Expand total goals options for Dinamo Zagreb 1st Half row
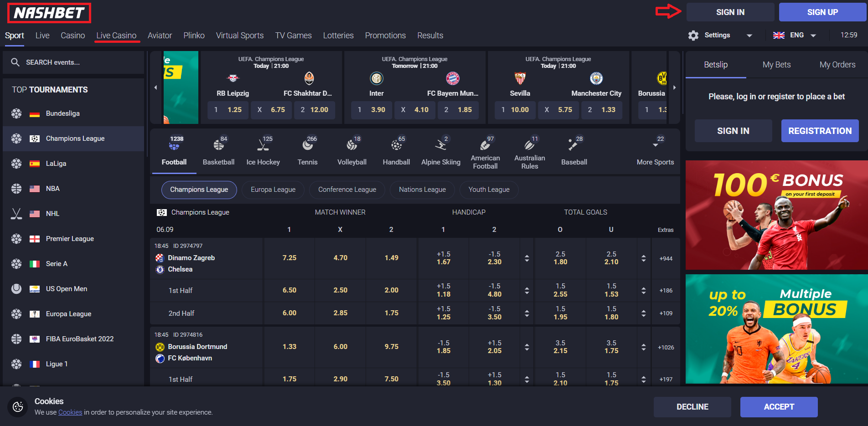Screen dimensions: 868x426 point(643,290)
